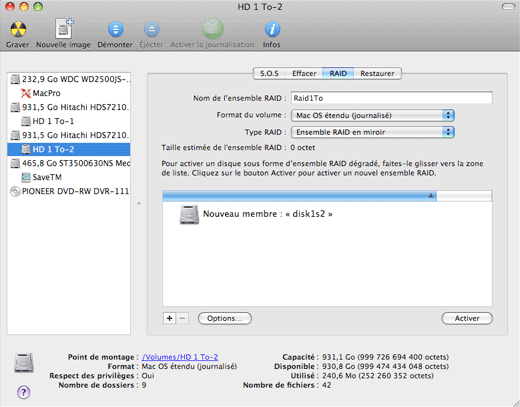This screenshot has width=520, height=407.
Task: Click the Activer button
Action: point(467,318)
